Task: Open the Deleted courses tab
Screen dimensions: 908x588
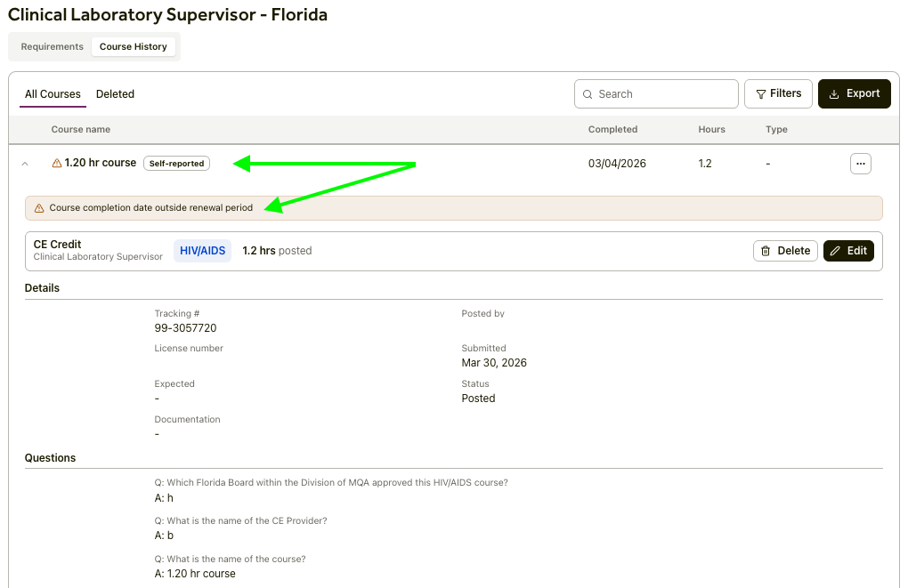Action: (x=115, y=94)
